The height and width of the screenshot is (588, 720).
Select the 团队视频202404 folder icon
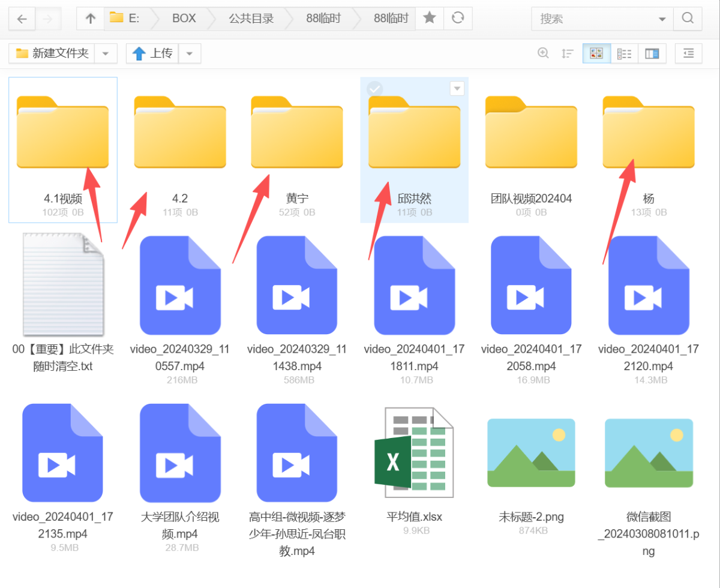click(x=532, y=132)
